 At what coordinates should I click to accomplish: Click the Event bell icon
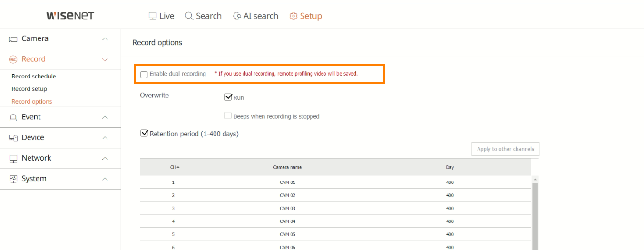13,117
